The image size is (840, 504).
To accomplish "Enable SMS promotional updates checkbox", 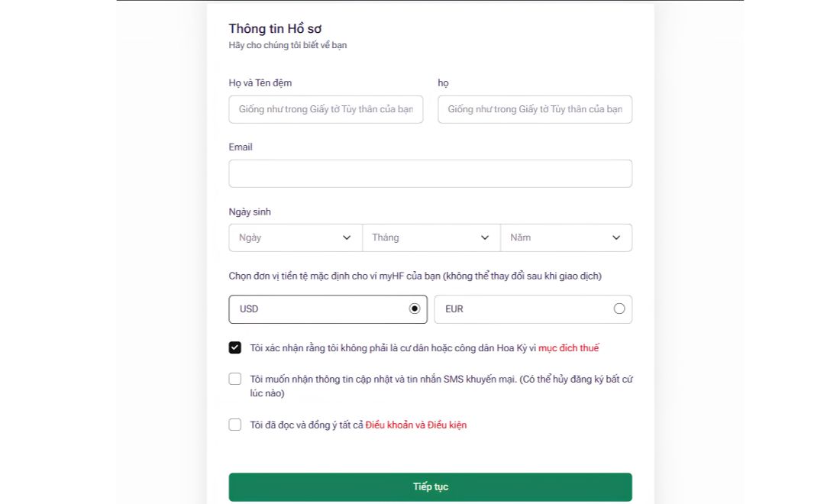I will pos(234,379).
